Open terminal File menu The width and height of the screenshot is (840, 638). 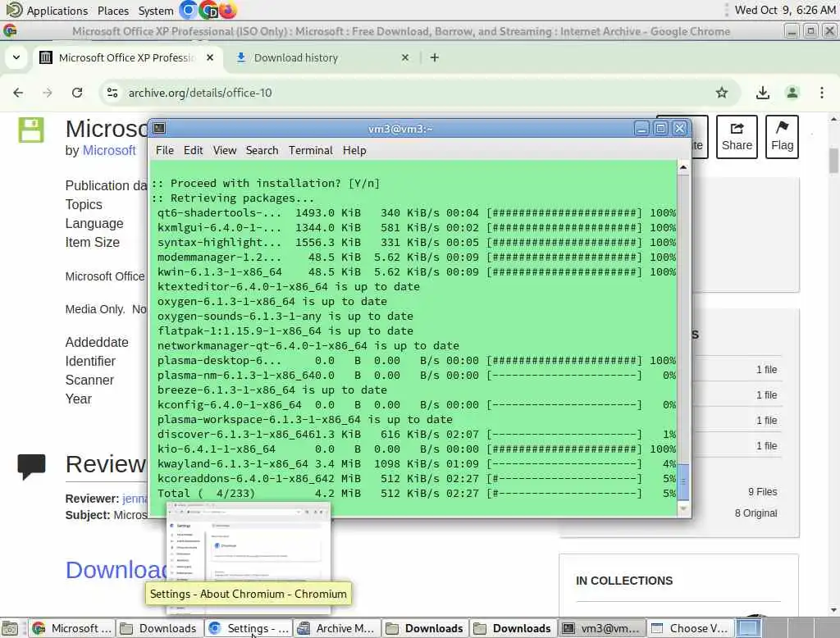tap(164, 151)
